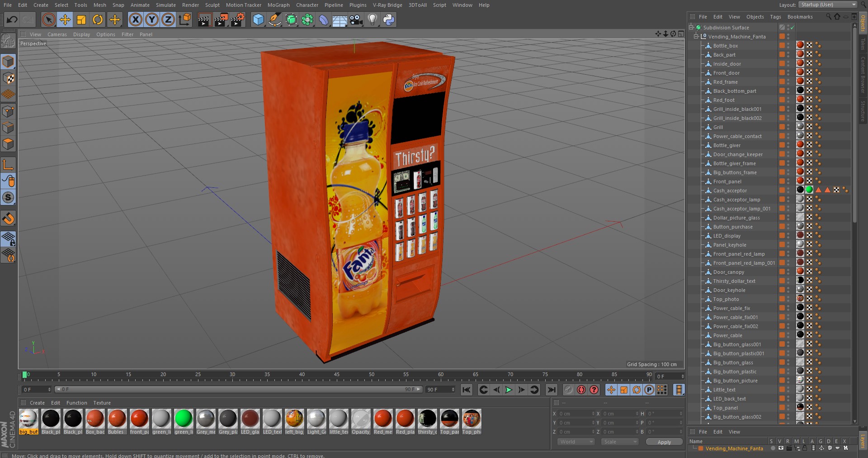Click the end frame 90 F field
The width and height of the screenshot is (868, 458).
[440, 390]
